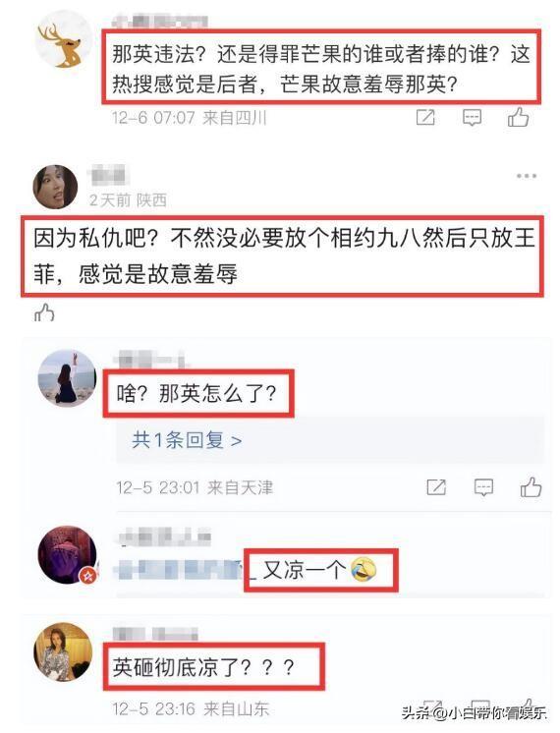Click the laughing-crying emoji
Screen dimensions: 560x733
pos(364,570)
